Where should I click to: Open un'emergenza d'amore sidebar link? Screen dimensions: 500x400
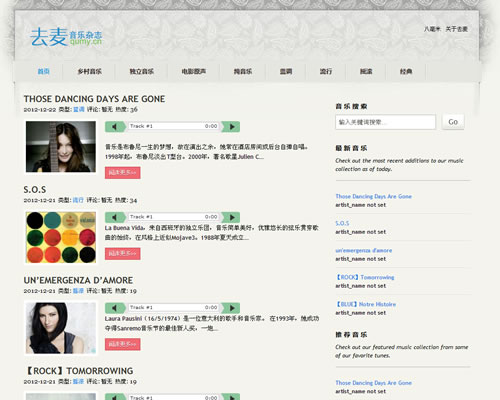point(364,250)
